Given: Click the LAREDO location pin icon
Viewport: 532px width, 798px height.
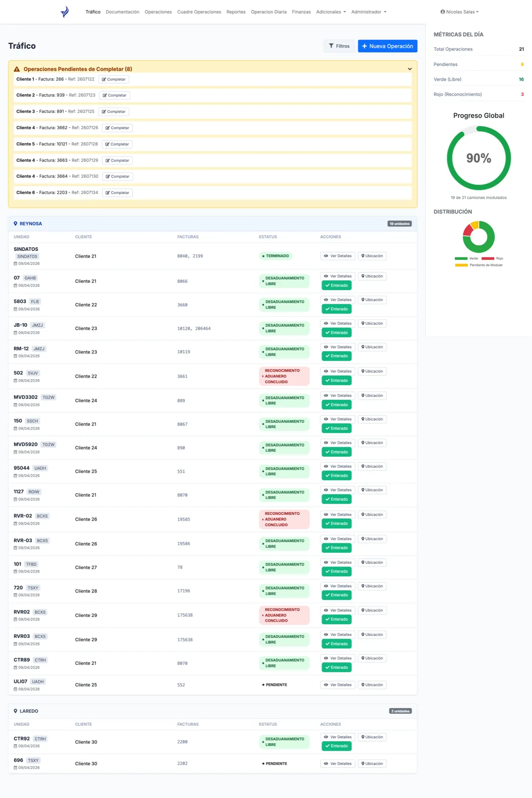Looking at the screenshot, I should click(x=15, y=711).
